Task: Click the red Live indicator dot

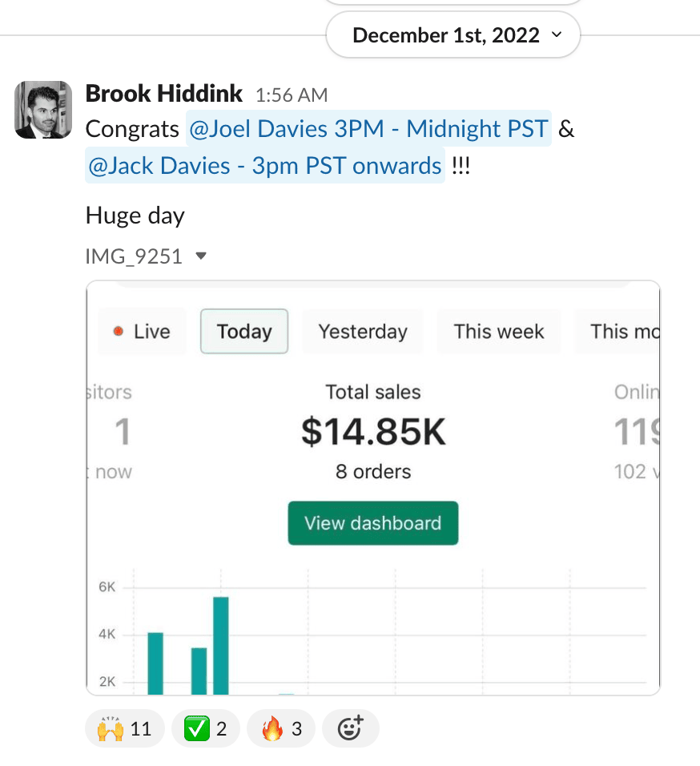Action: (119, 332)
